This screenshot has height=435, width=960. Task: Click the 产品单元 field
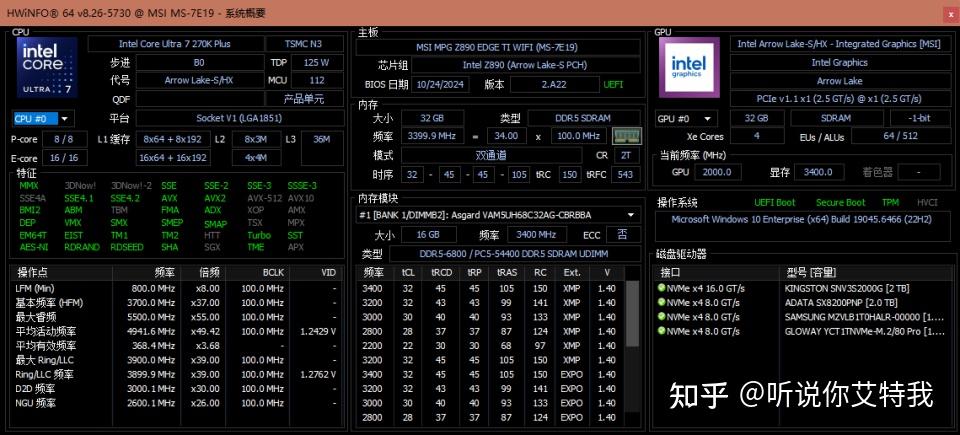[x=304, y=99]
